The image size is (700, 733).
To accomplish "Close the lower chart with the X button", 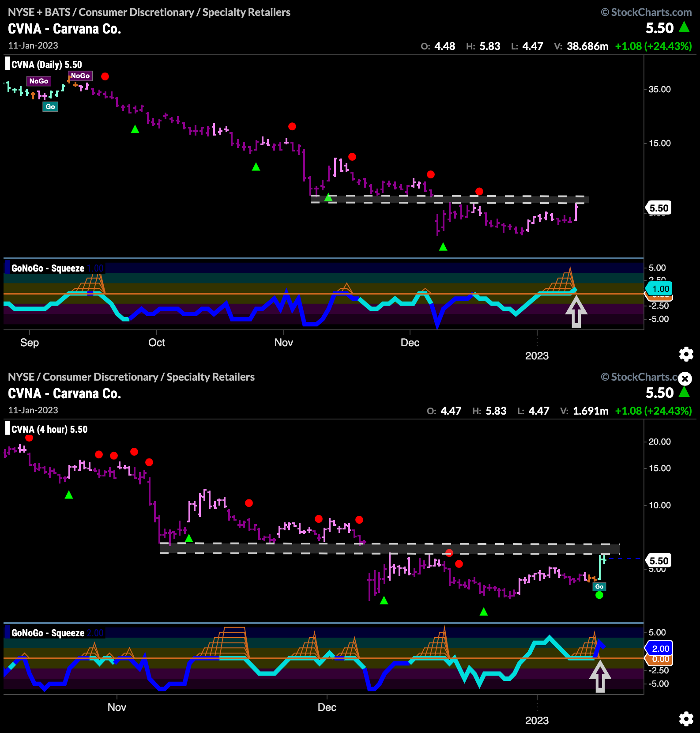I will point(685,378).
